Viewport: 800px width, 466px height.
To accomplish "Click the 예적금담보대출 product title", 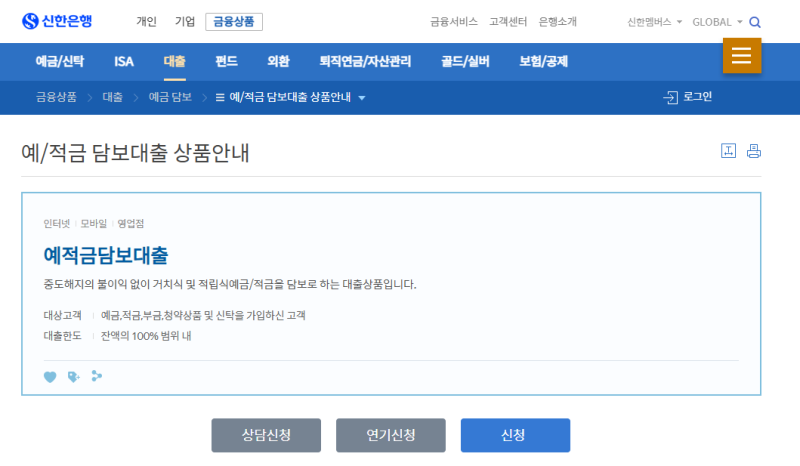I will click(106, 255).
